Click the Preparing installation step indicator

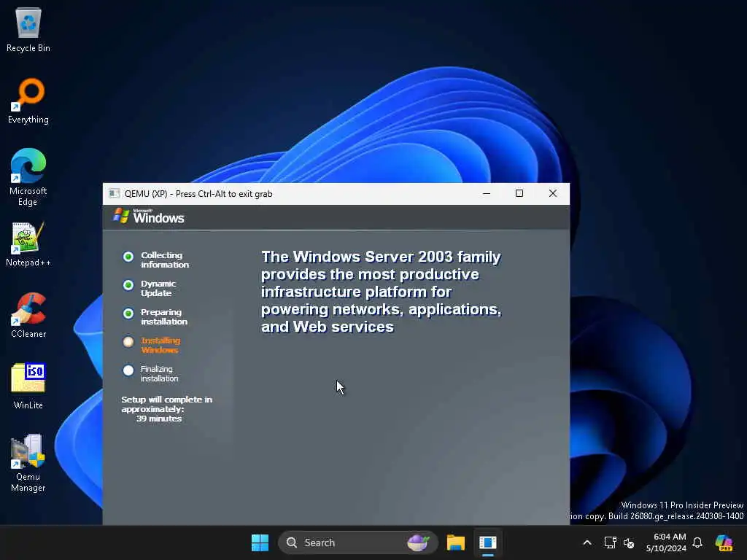click(x=128, y=314)
